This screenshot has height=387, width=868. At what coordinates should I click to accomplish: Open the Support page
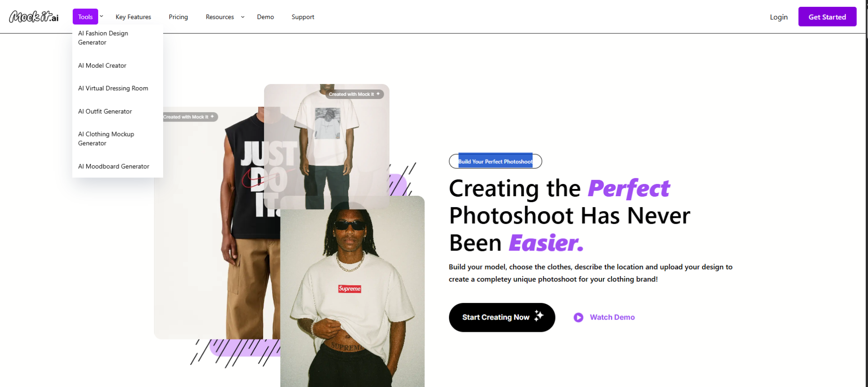pos(303,17)
